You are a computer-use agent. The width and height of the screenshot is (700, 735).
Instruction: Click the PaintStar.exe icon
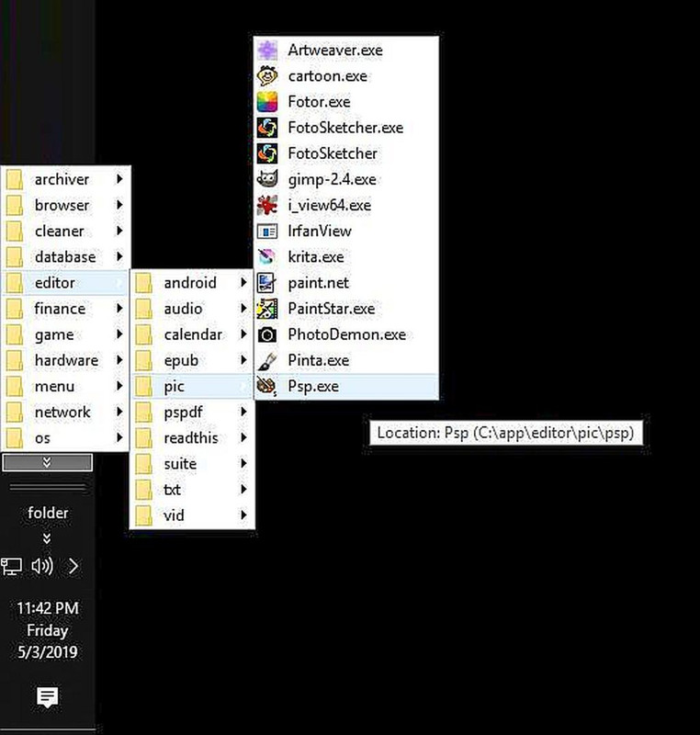(x=267, y=309)
